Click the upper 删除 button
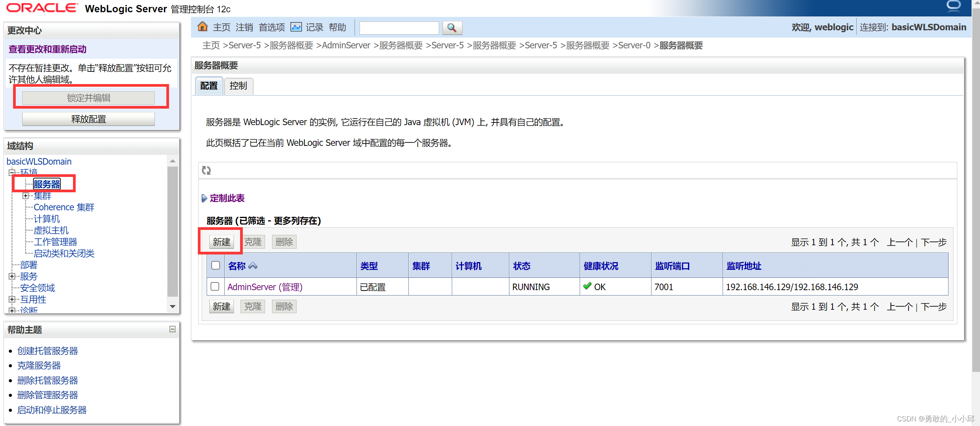Screen dimensions: 980x426 284,242
